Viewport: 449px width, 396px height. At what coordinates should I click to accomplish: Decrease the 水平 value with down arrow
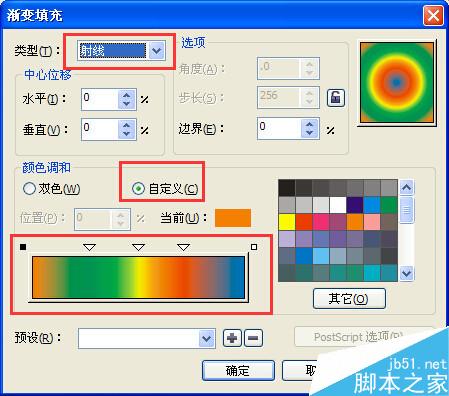click(126, 104)
